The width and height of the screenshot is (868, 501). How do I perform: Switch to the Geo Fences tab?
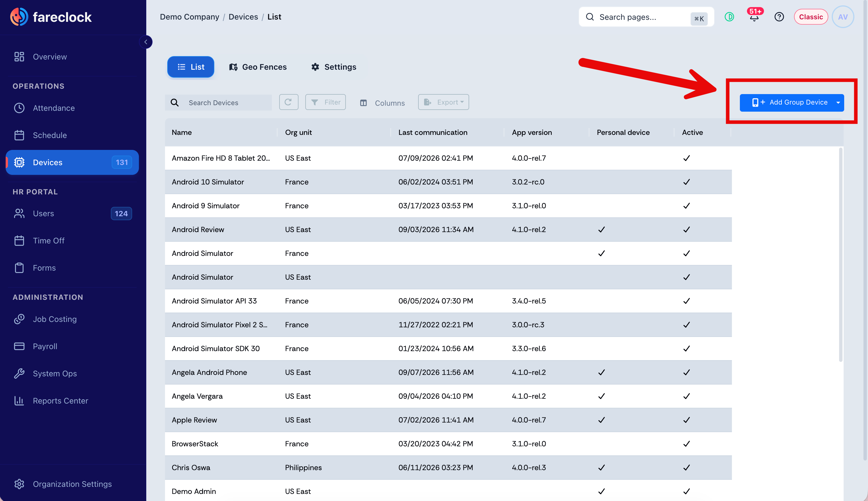click(258, 67)
